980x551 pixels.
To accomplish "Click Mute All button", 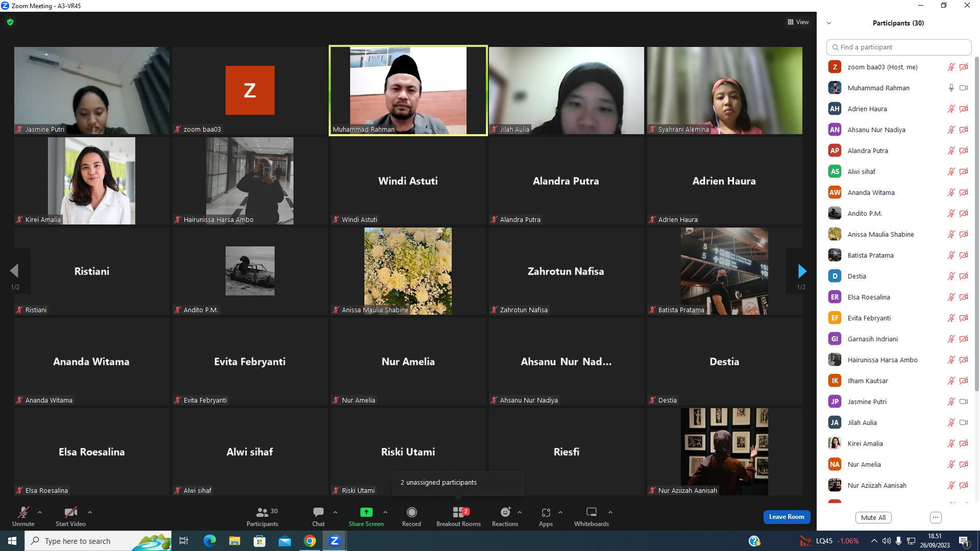I will click(873, 517).
